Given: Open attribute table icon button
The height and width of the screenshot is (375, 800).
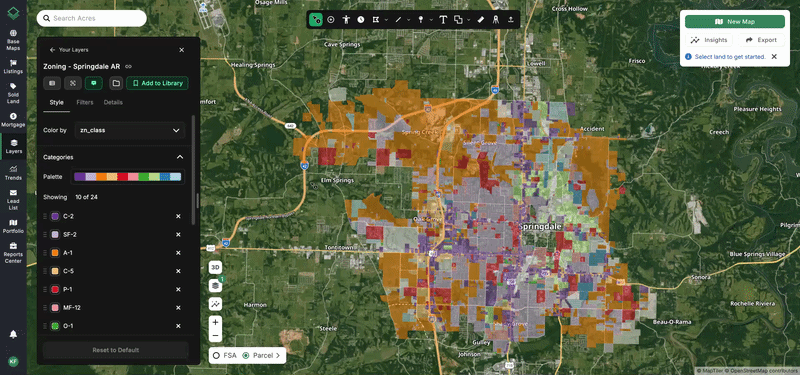Looking at the screenshot, I should (52, 83).
